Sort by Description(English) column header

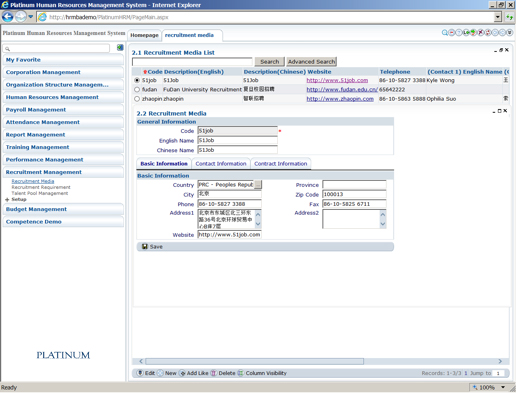pos(194,72)
